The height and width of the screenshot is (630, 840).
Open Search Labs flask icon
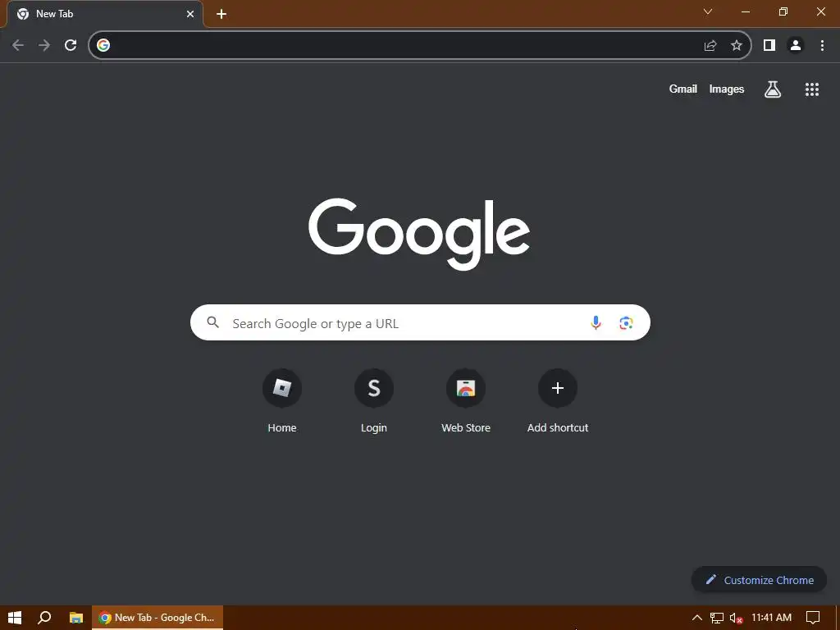[x=773, y=89]
